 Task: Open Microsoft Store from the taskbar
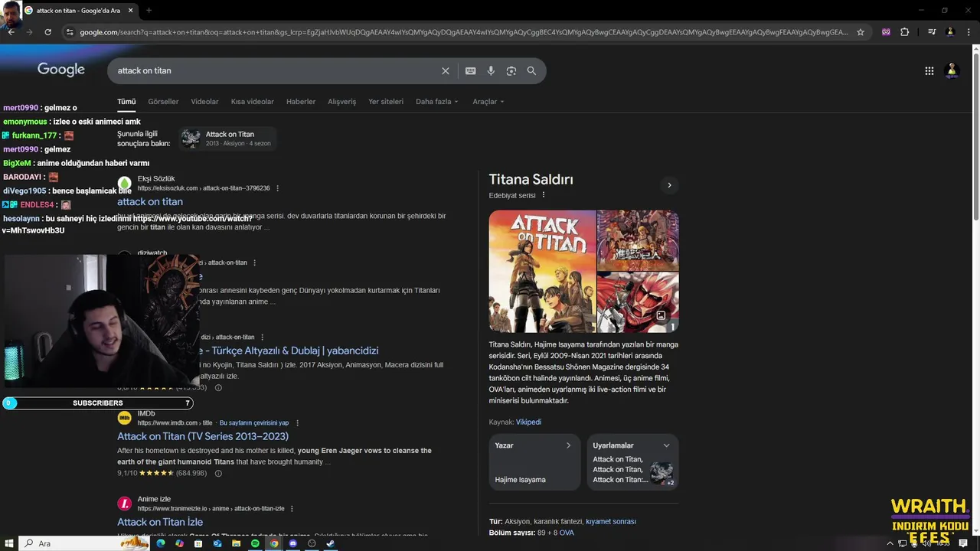coord(198,543)
